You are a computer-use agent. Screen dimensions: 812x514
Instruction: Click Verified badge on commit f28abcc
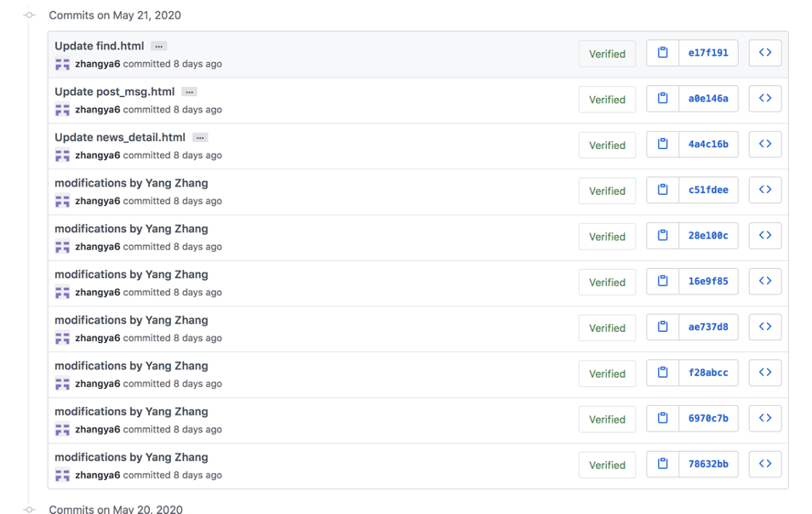pos(607,374)
